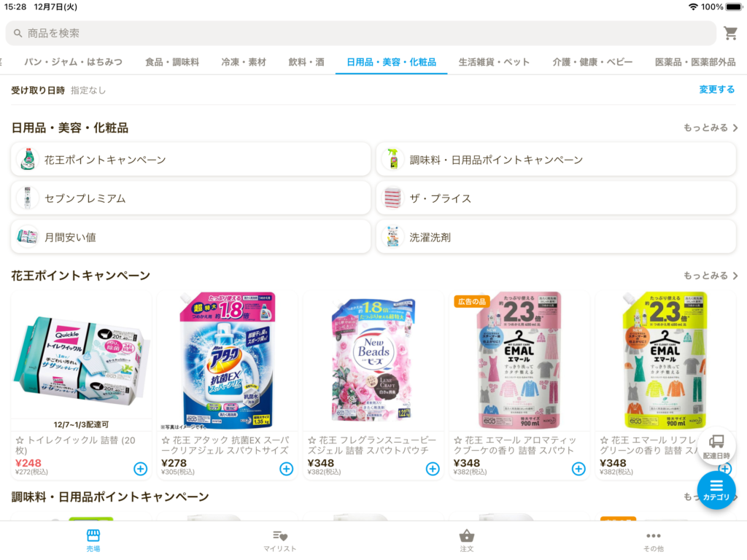Focus the 商品を検索 search field
Image resolution: width=747 pixels, height=560 pixels.
click(360, 34)
